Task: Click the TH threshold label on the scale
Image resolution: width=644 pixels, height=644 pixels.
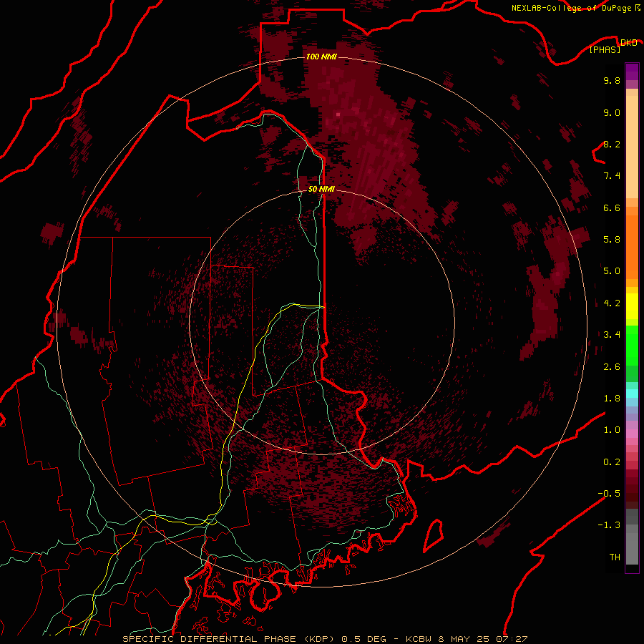Action: [615, 557]
